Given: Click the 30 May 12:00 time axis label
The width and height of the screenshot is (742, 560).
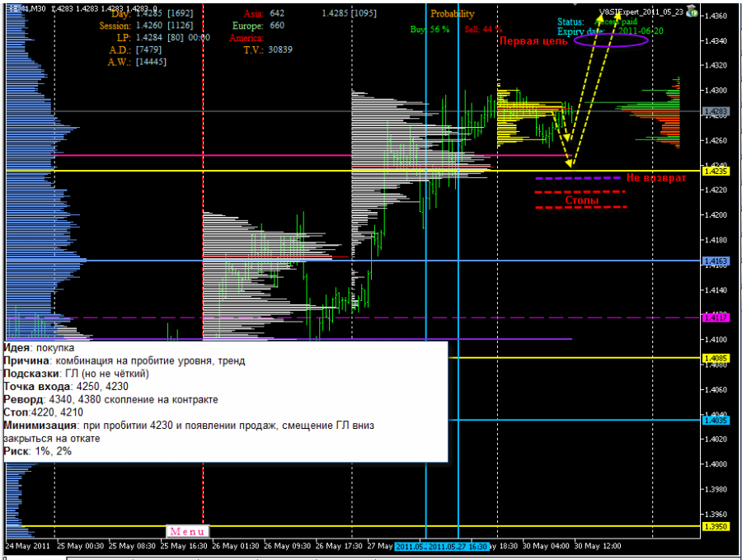Looking at the screenshot, I should [x=598, y=546].
